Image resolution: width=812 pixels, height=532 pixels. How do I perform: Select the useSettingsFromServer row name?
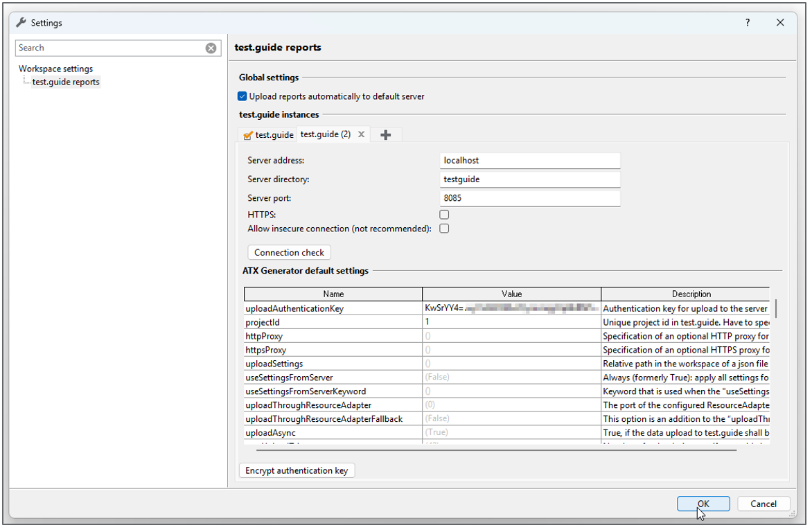pos(333,378)
